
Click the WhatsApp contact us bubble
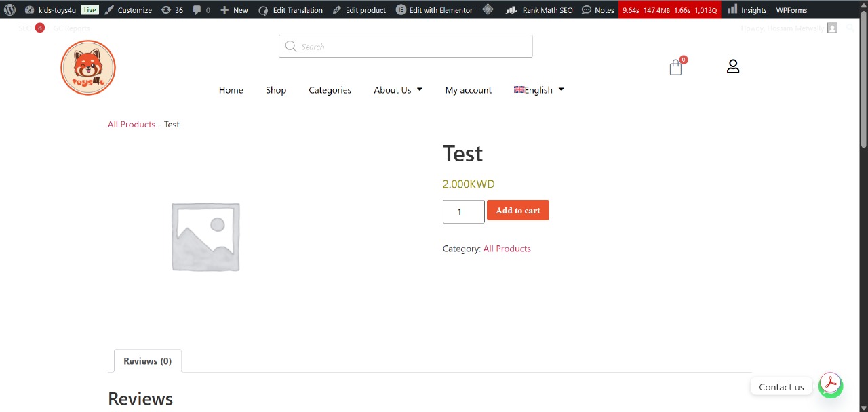pos(831,386)
